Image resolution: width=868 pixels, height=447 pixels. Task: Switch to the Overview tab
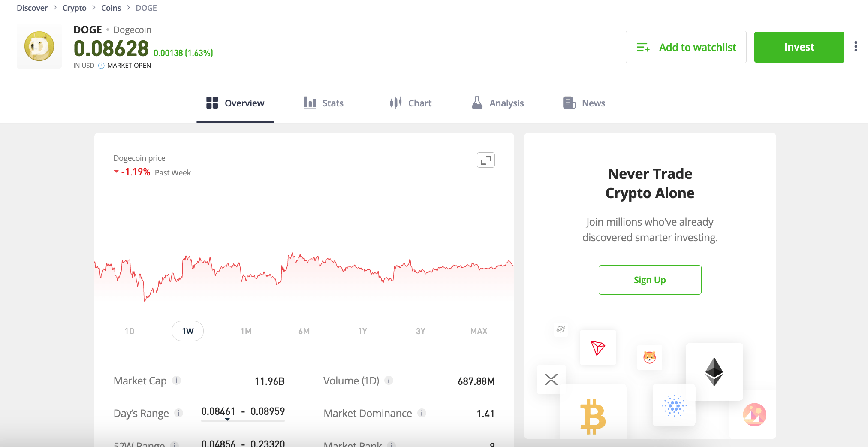click(235, 103)
